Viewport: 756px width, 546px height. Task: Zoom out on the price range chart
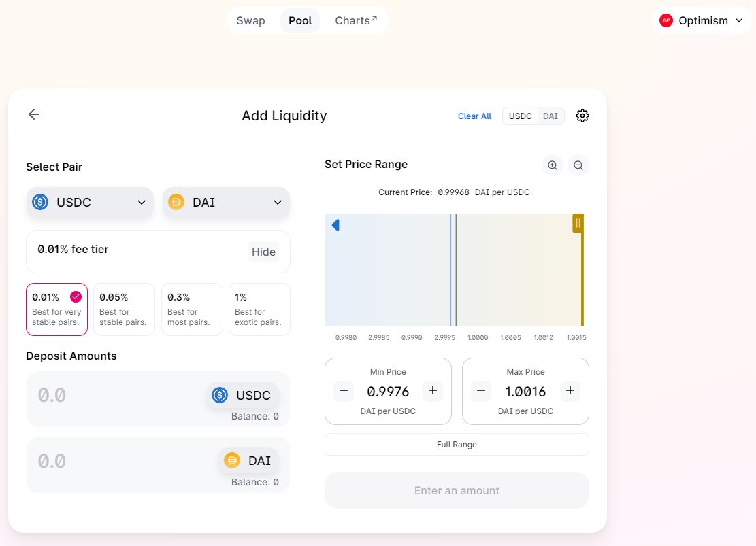578,165
